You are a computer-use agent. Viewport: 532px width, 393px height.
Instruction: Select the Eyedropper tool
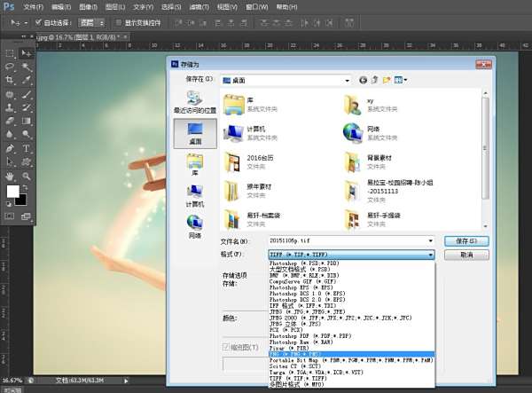click(27, 80)
